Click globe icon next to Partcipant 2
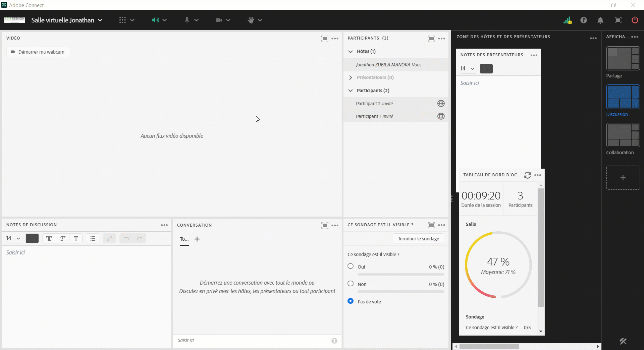644x350 pixels. 441,104
